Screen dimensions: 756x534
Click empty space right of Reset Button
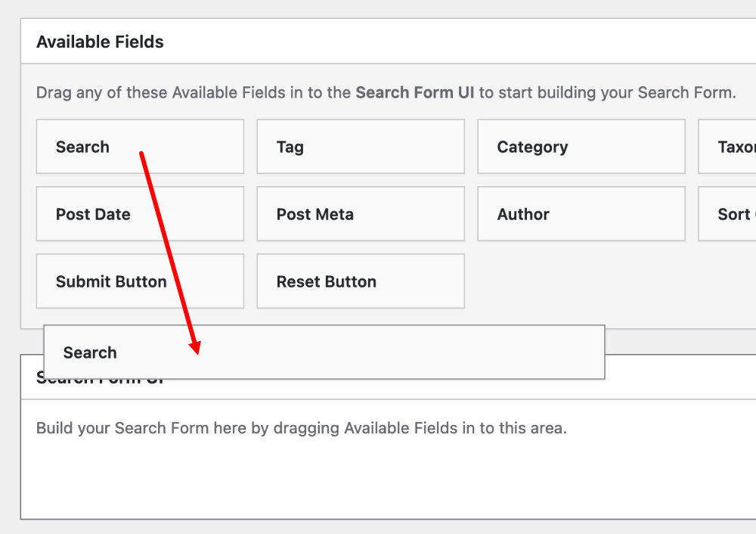[605, 281]
